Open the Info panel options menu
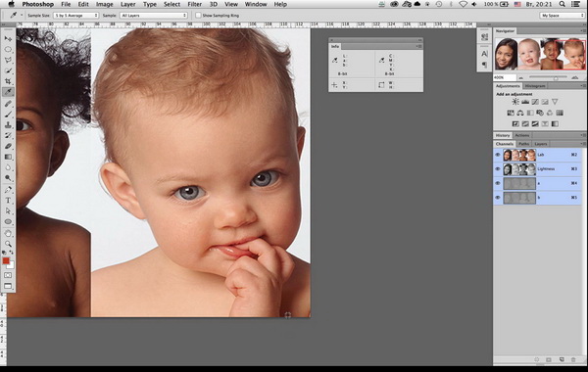The image size is (588, 372). (419, 46)
